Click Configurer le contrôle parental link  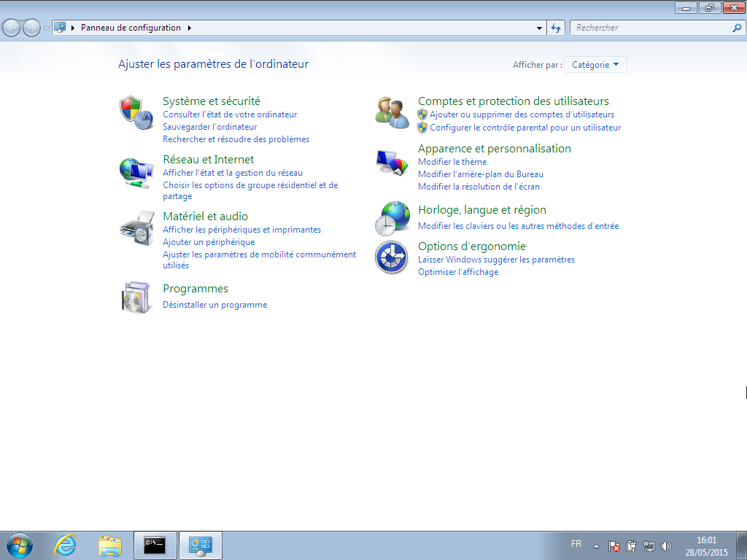tap(525, 128)
